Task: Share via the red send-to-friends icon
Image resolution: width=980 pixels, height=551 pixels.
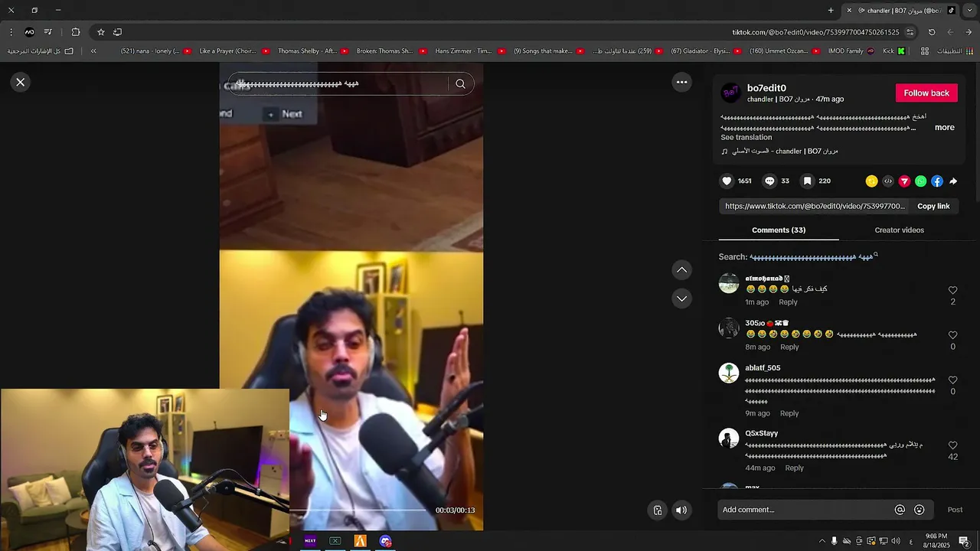Action: tap(904, 181)
